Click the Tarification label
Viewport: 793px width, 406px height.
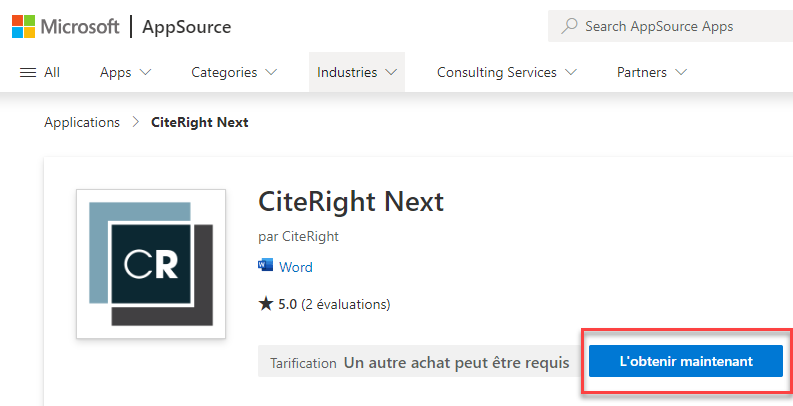[303, 363]
